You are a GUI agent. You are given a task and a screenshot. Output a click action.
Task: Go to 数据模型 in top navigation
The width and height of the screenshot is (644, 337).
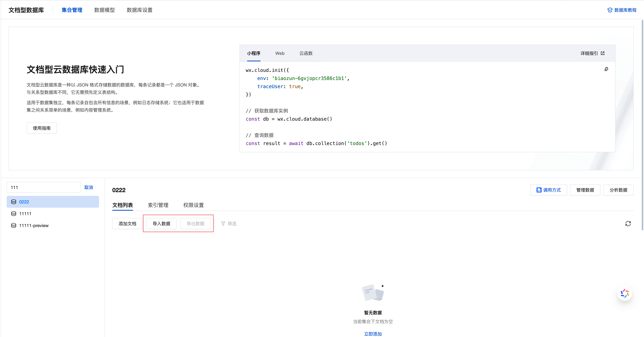point(104,10)
